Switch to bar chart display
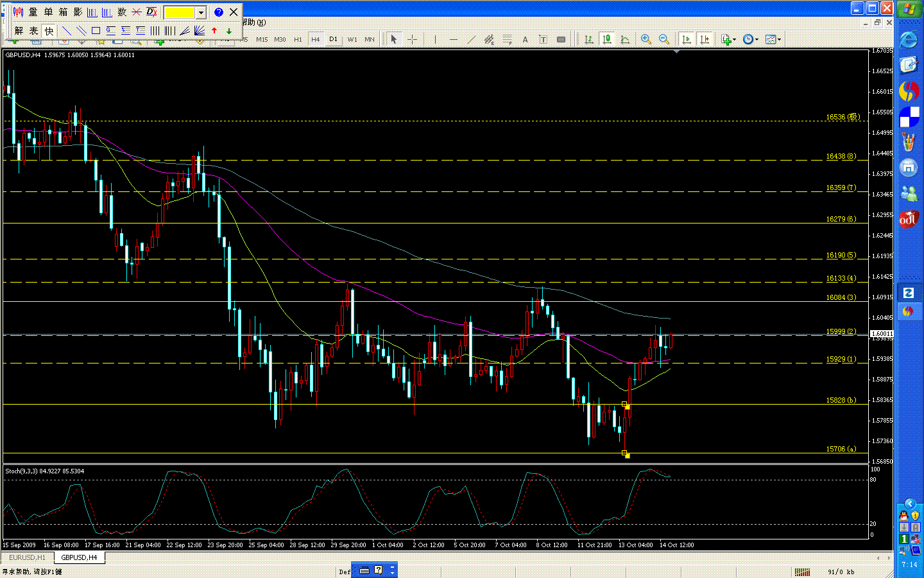The width and height of the screenshot is (924, 578). point(588,40)
